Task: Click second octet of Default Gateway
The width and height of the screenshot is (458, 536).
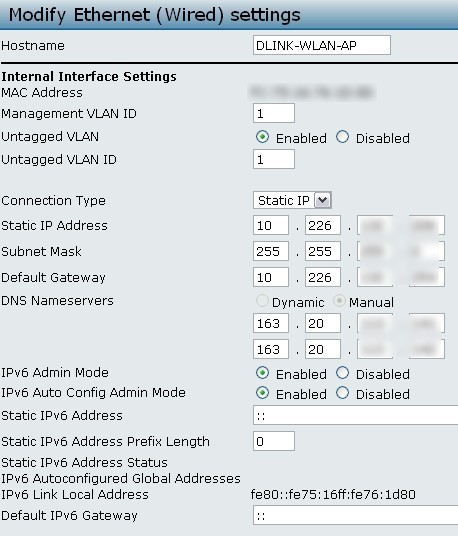Action: (x=323, y=277)
